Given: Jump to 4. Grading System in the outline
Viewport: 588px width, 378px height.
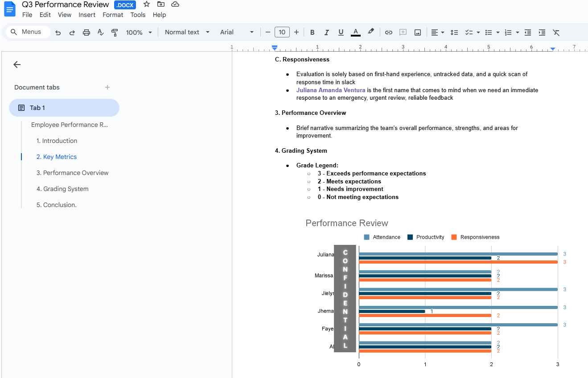Looking at the screenshot, I should pos(62,189).
